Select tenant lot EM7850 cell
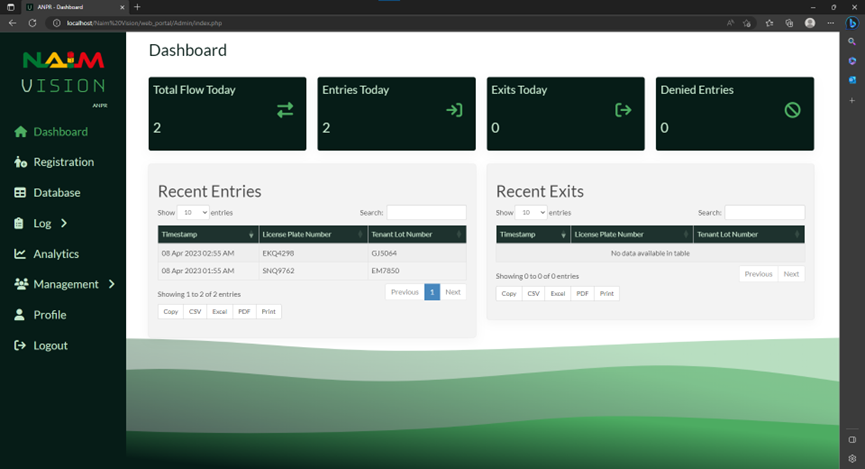865x469 pixels. click(x=417, y=271)
